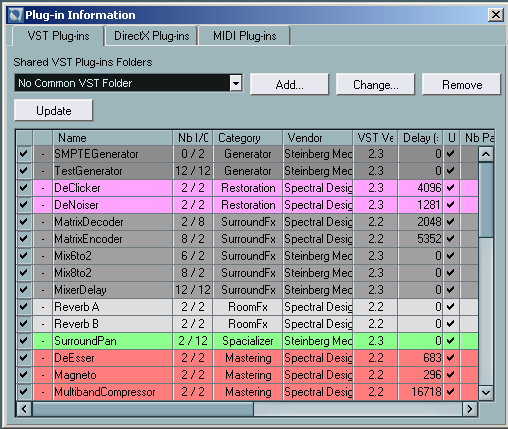Select the TestGenerator plug-in name

[x=88, y=171]
